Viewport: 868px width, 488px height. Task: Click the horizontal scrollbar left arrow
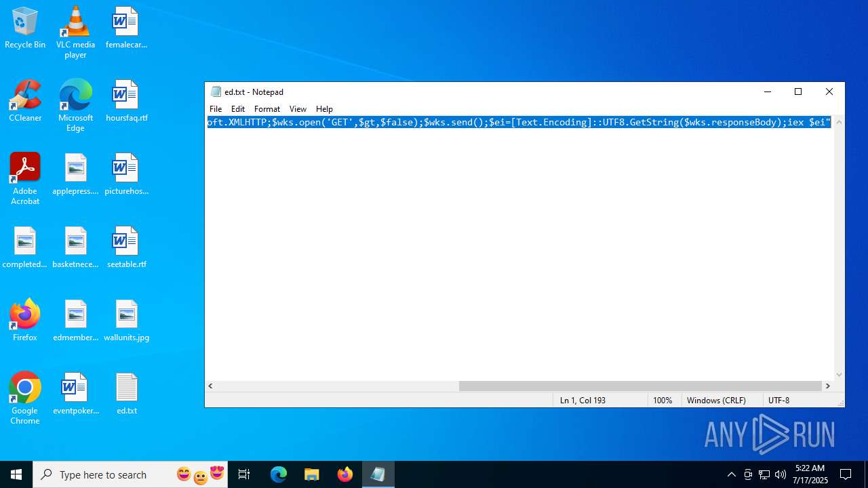[x=211, y=386]
